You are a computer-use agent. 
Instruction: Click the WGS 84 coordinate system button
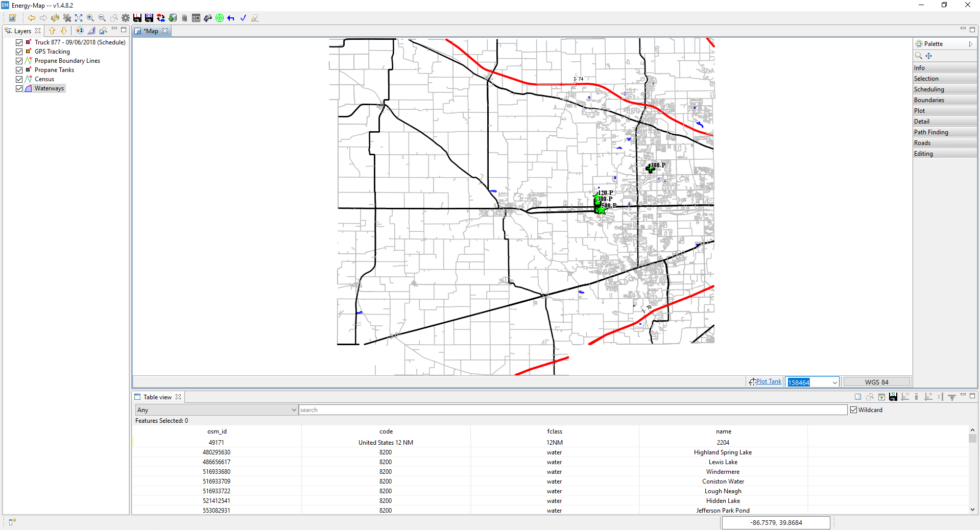876,382
